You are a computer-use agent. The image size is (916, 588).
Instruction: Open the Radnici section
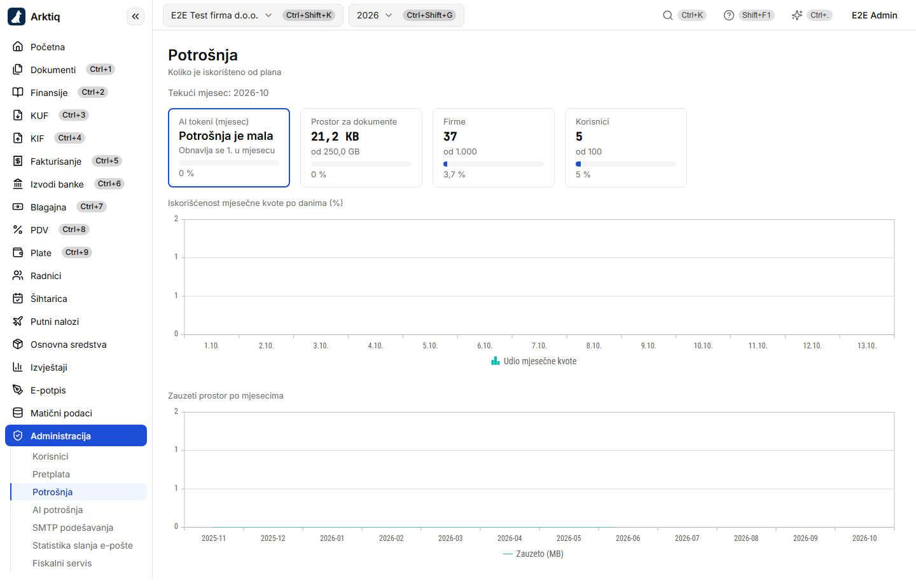(76, 275)
